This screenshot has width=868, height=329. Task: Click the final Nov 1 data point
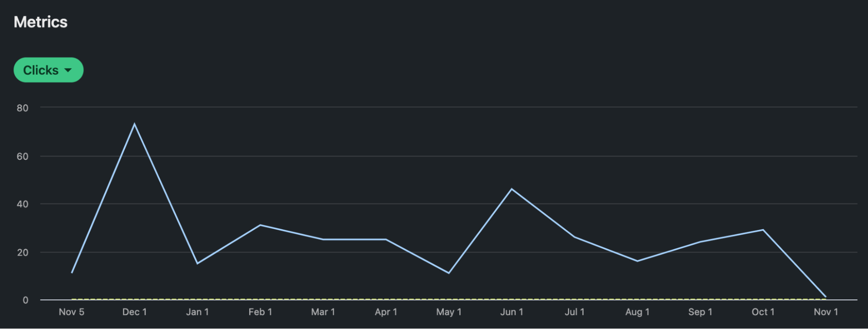825,297
